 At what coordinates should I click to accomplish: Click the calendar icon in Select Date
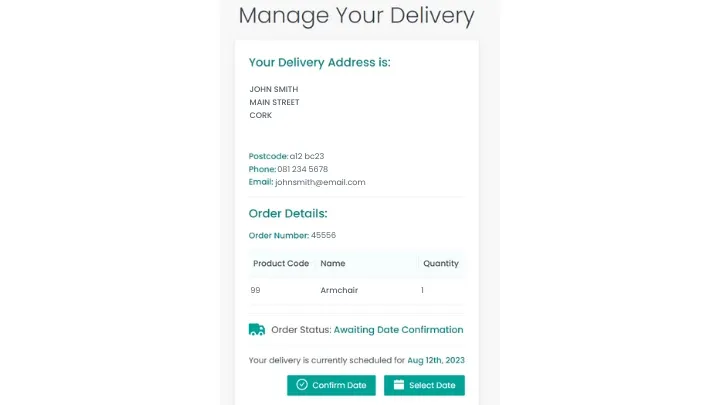click(x=399, y=385)
